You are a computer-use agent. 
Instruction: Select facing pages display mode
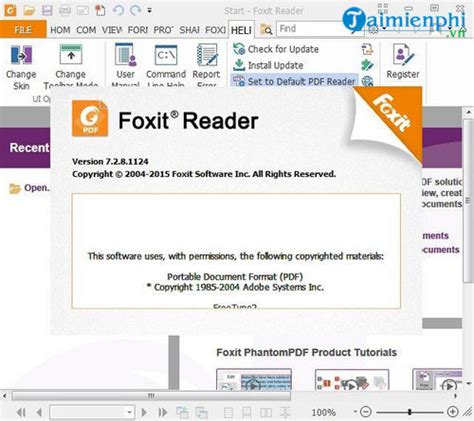(x=266, y=413)
